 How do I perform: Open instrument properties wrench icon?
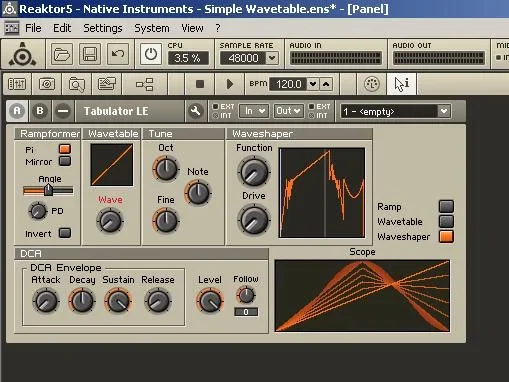(195, 111)
